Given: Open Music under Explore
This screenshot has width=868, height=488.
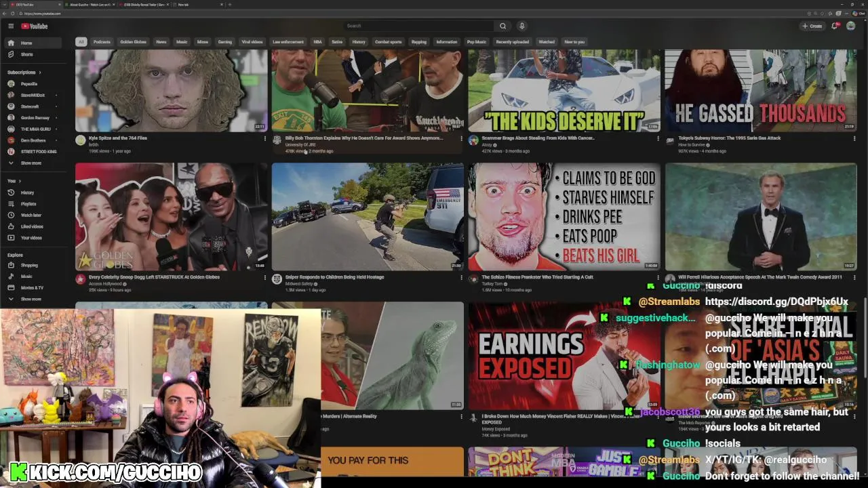Looking at the screenshot, I should [x=34, y=276].
